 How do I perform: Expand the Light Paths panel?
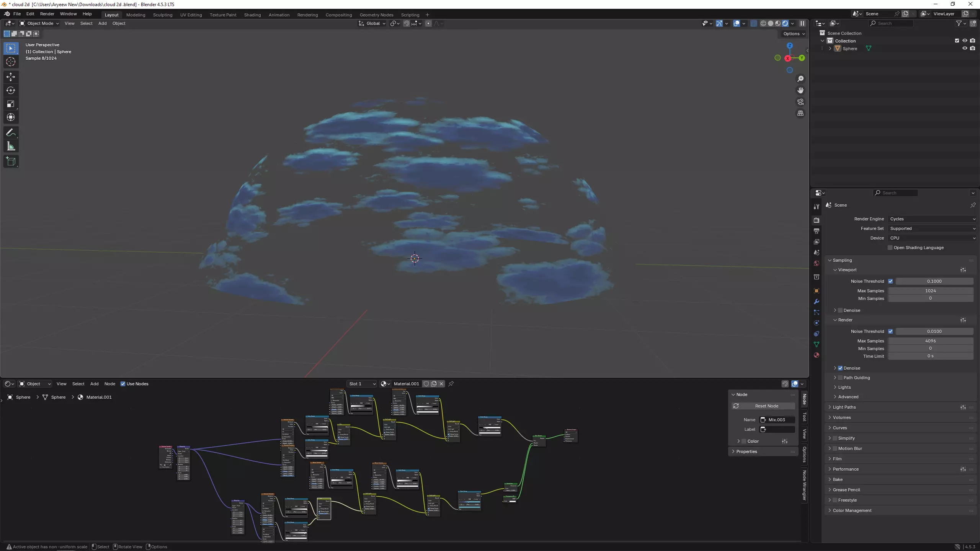[844, 407]
